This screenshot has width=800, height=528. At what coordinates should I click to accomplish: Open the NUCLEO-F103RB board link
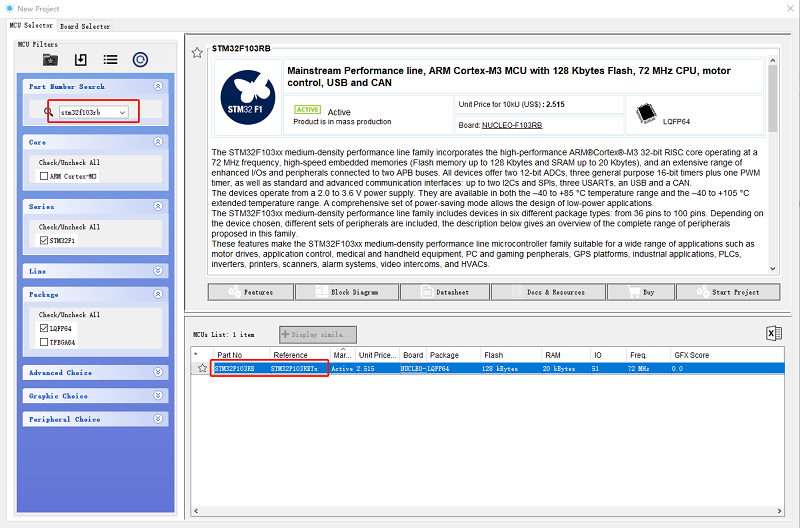tap(512, 125)
